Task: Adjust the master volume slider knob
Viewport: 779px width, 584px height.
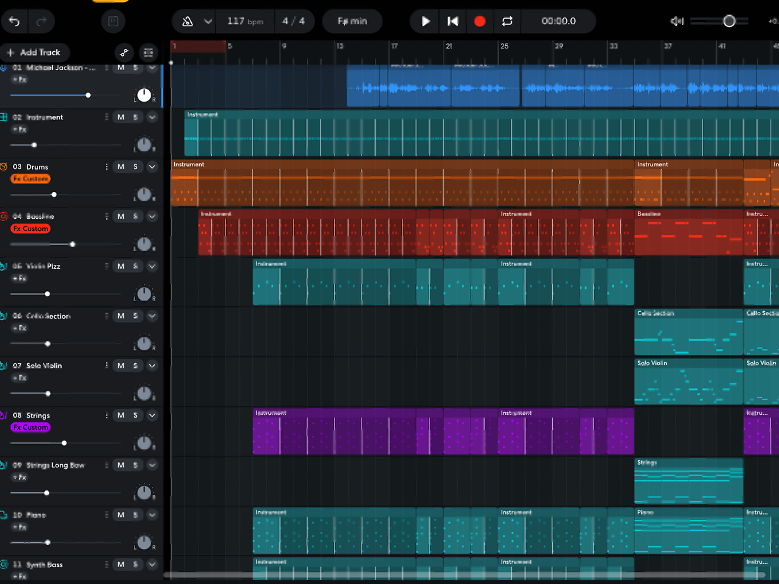Action: point(729,21)
